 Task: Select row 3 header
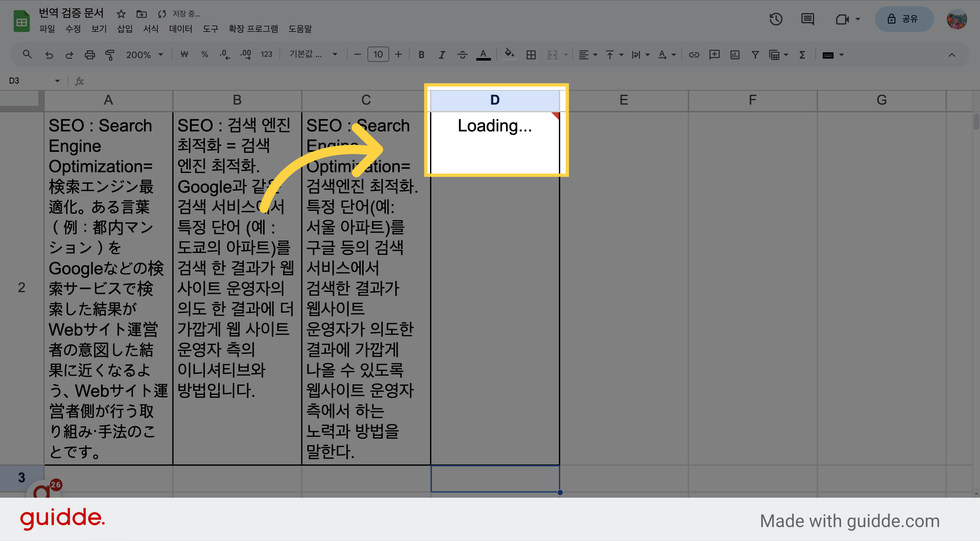pyautogui.click(x=22, y=478)
